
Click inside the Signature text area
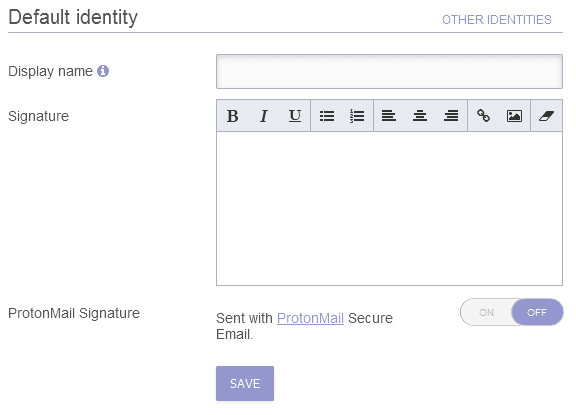[x=389, y=208]
